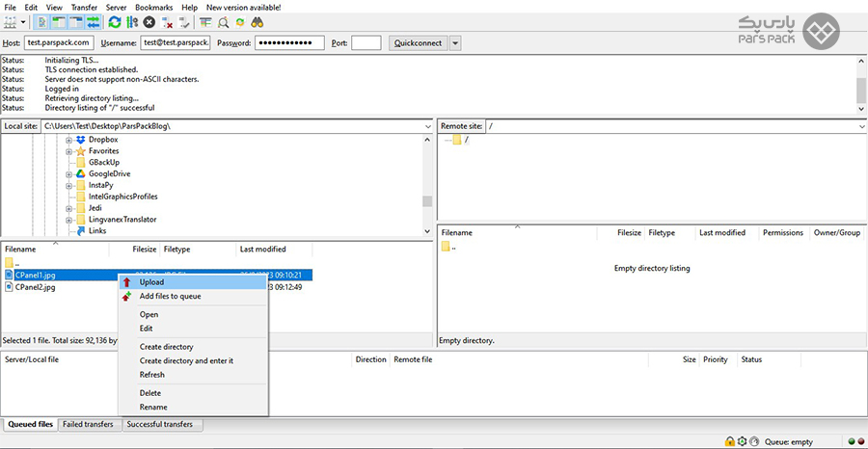This screenshot has height=449, width=868.
Task: Open the View menu
Action: click(x=54, y=8)
